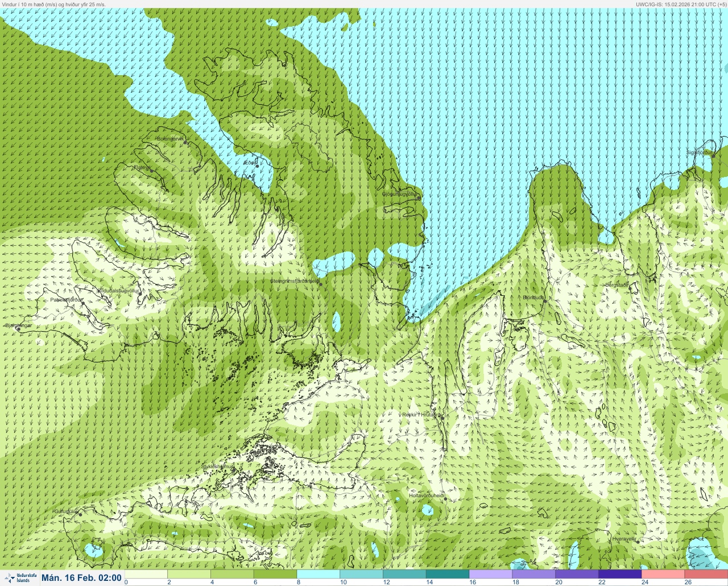Click the UWC/IG-IS model run timestamp
This screenshot has height=586, width=728.
681,4
